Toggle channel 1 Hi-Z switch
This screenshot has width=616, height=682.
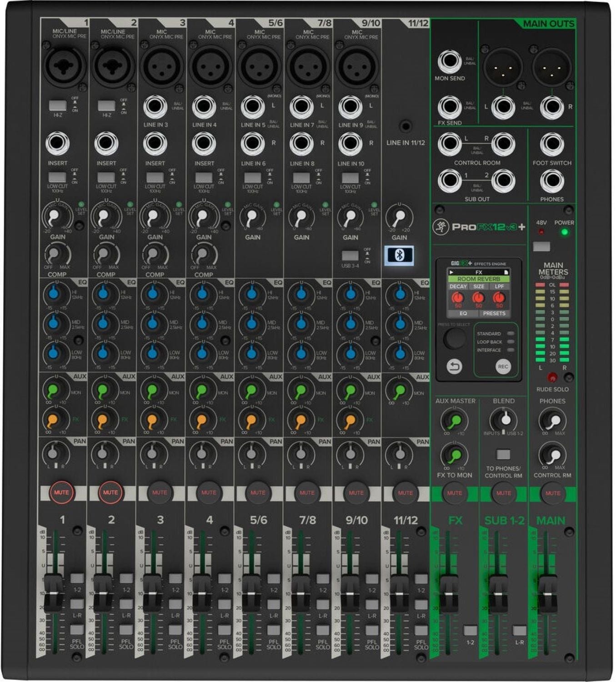pos(58,106)
